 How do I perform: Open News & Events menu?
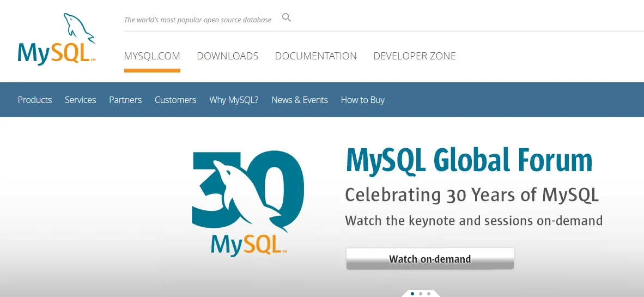[300, 100]
